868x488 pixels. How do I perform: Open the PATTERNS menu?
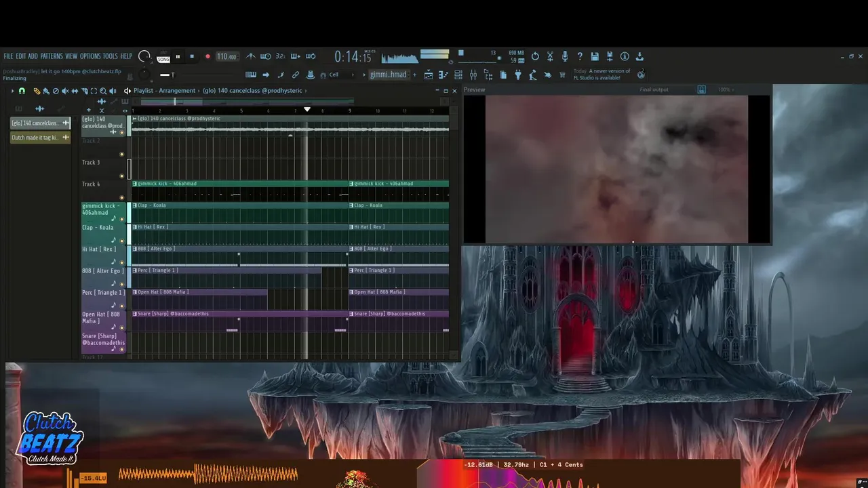pos(52,56)
